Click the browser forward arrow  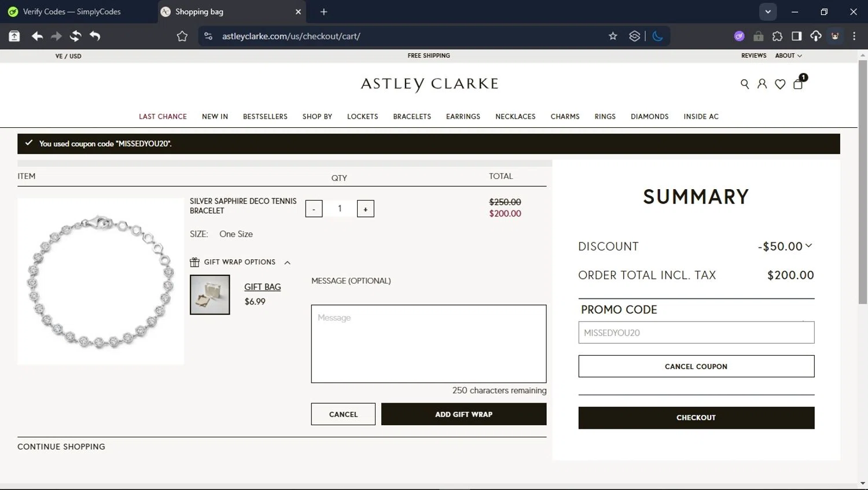56,36
